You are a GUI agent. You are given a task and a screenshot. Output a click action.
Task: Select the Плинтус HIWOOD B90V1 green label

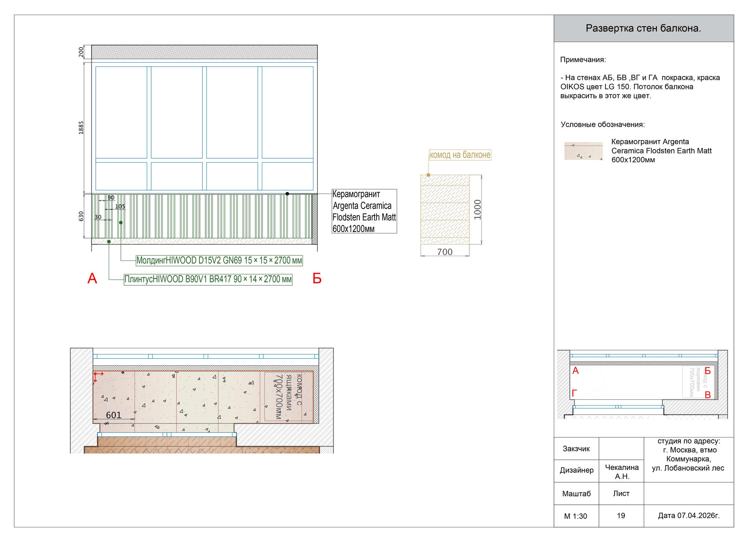tap(208, 279)
